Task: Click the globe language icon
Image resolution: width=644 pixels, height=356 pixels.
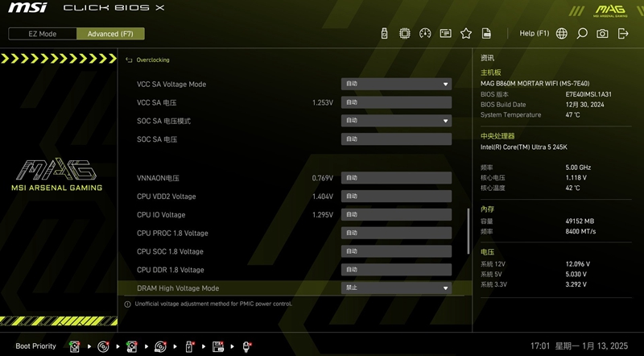Action: pyautogui.click(x=561, y=34)
